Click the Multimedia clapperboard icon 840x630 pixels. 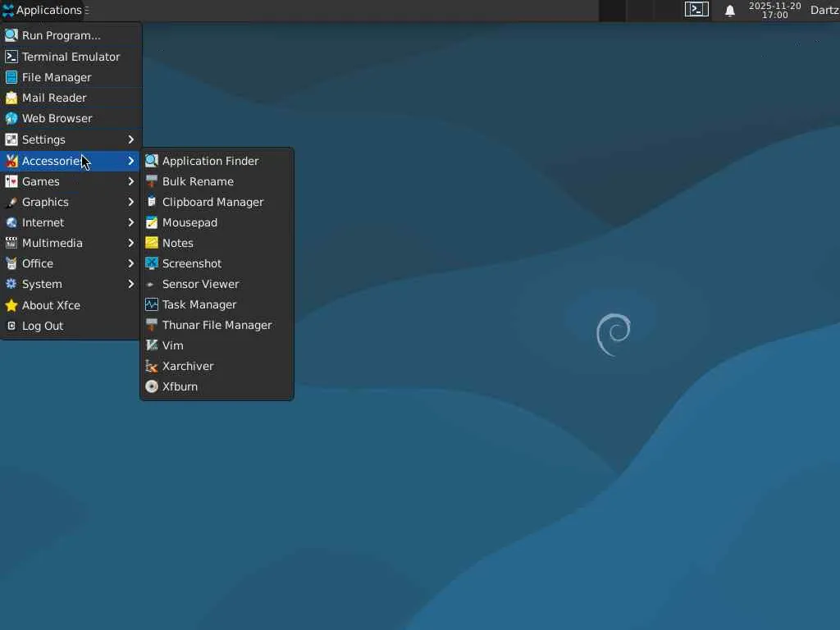(x=11, y=243)
